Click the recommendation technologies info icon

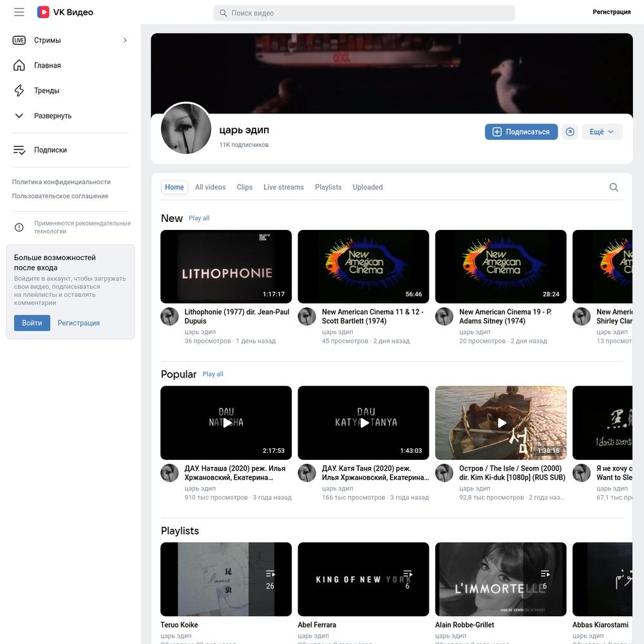(x=19, y=227)
